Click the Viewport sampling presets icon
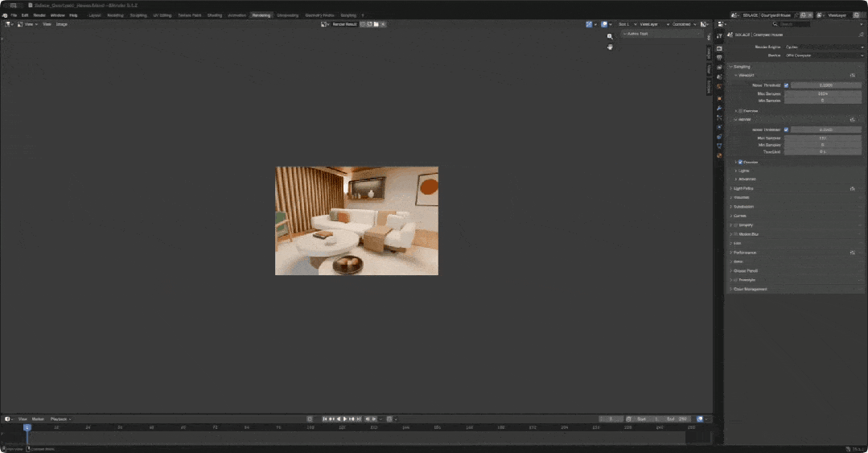The width and height of the screenshot is (868, 453). 853,76
